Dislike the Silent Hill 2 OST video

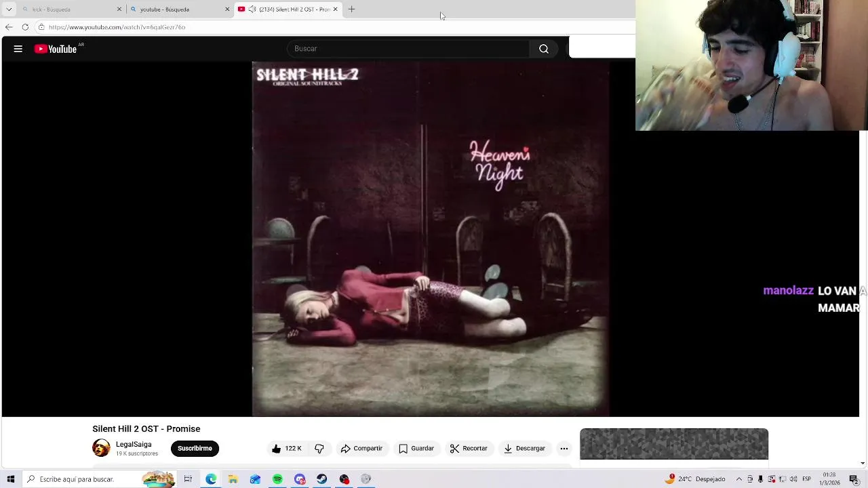pyautogui.click(x=319, y=448)
